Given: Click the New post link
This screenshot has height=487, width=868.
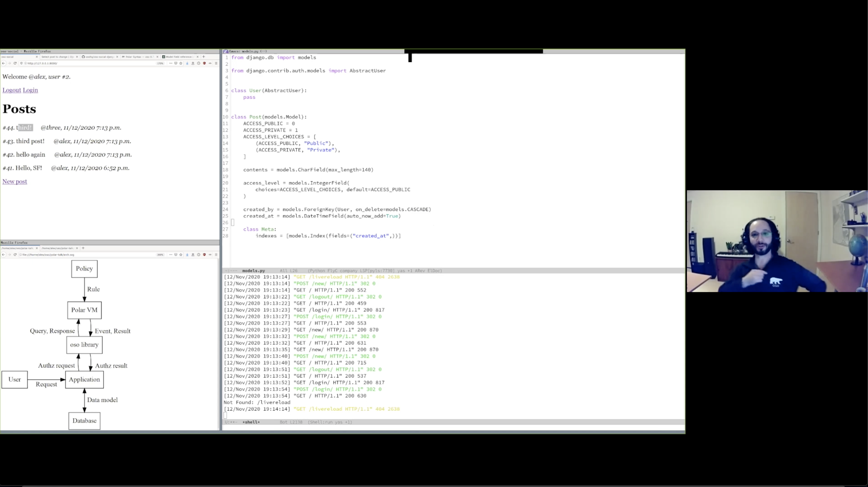Looking at the screenshot, I should coord(14,182).
